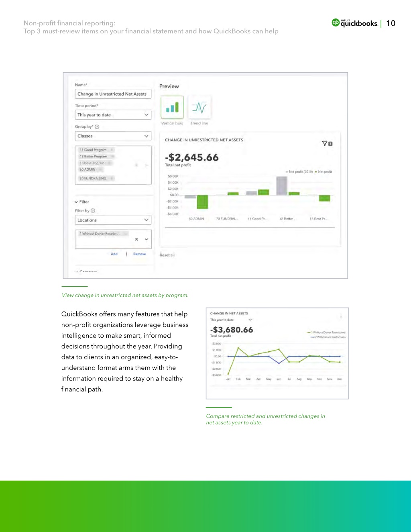411x532 pixels.
Task: Click the Remove link
Action: (140, 254)
